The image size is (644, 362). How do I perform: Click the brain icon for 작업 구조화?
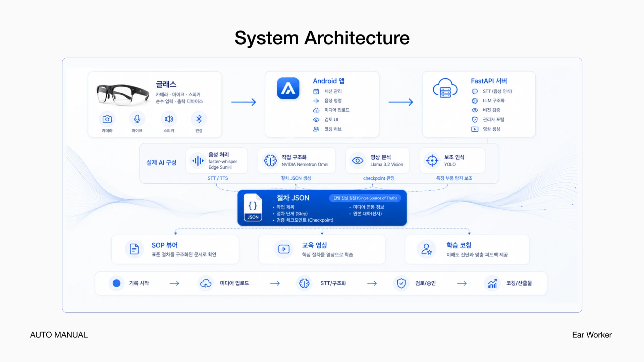tap(270, 161)
